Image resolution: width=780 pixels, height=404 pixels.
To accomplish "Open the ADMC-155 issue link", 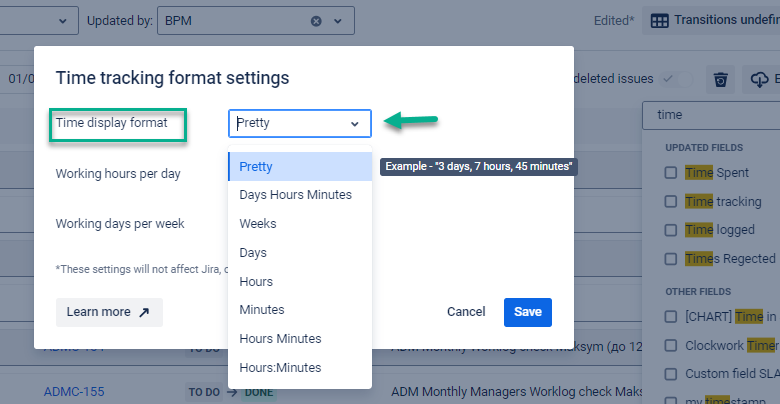I will 75,391.
